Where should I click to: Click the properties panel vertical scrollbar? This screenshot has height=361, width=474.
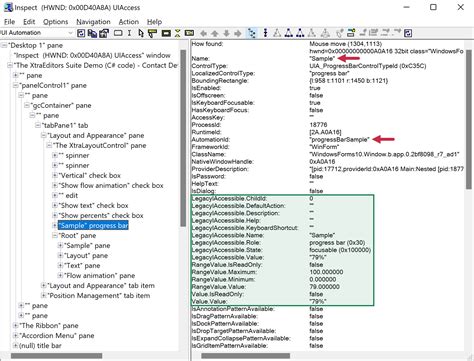click(468, 119)
